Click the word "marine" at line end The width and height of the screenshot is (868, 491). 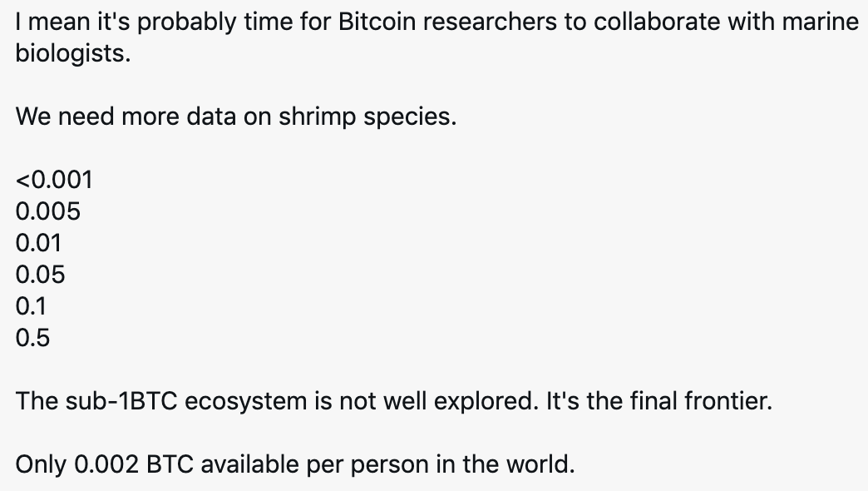(x=821, y=22)
